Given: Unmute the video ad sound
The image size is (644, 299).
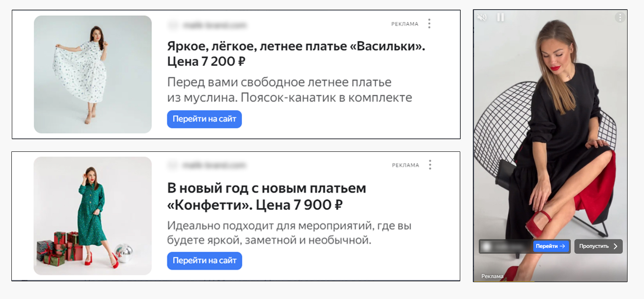Looking at the screenshot, I should coord(482,17).
